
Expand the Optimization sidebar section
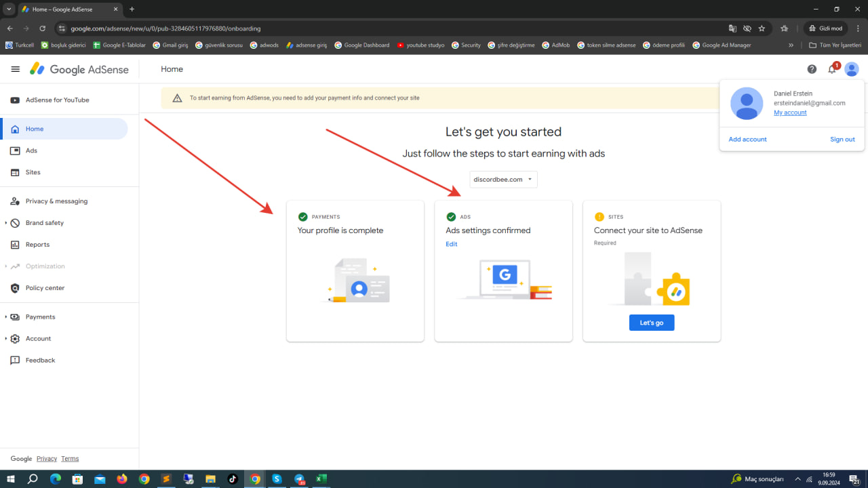6,266
